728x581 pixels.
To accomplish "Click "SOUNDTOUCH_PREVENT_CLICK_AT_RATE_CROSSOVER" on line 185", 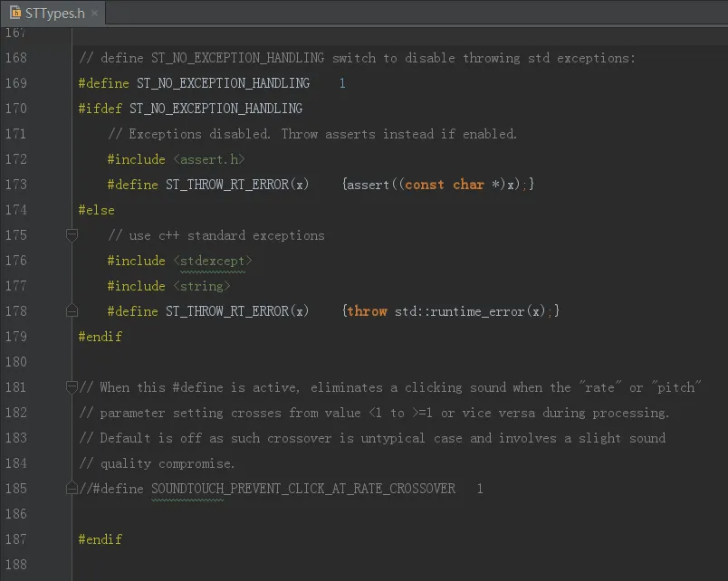I will [303, 489].
